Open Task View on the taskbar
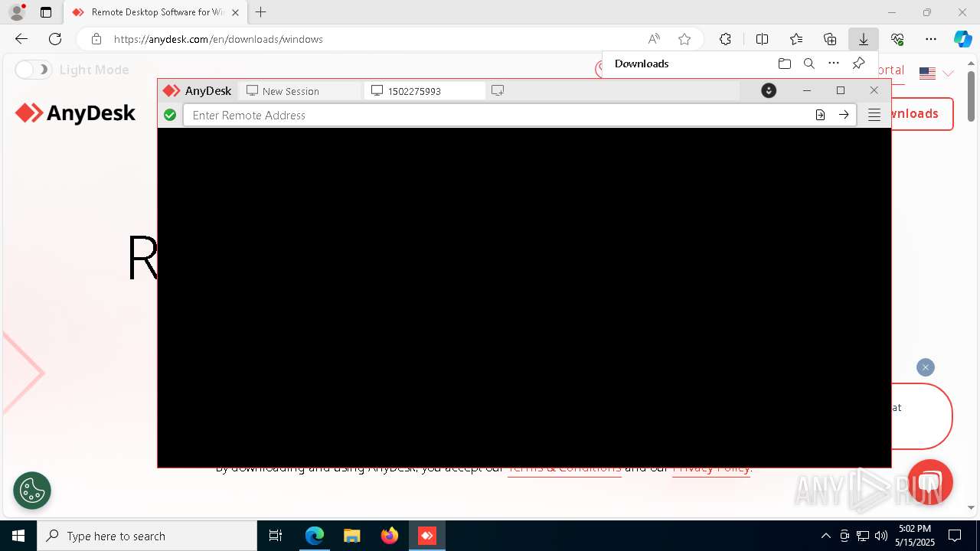The width and height of the screenshot is (980, 551). (276, 536)
